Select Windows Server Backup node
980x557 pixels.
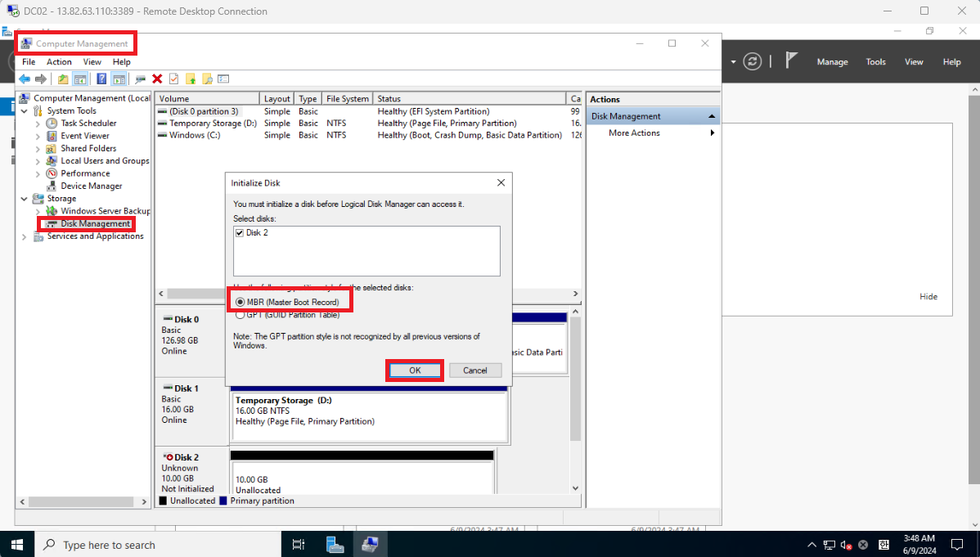pos(105,211)
